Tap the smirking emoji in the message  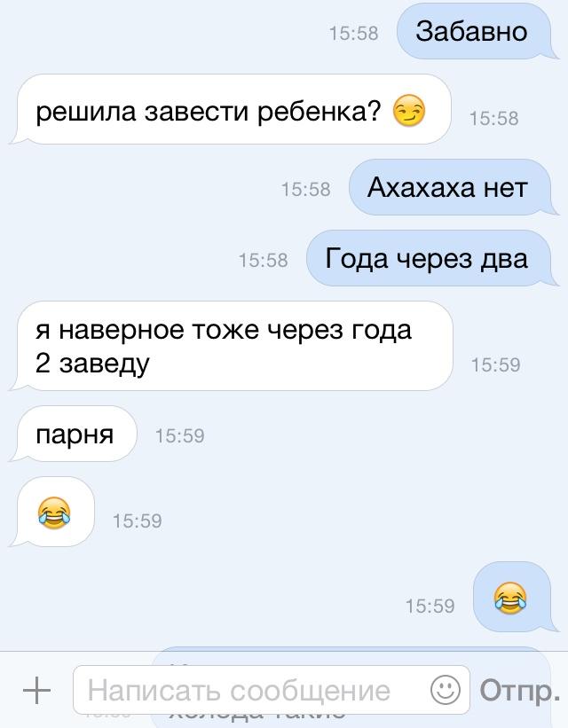click(x=409, y=111)
